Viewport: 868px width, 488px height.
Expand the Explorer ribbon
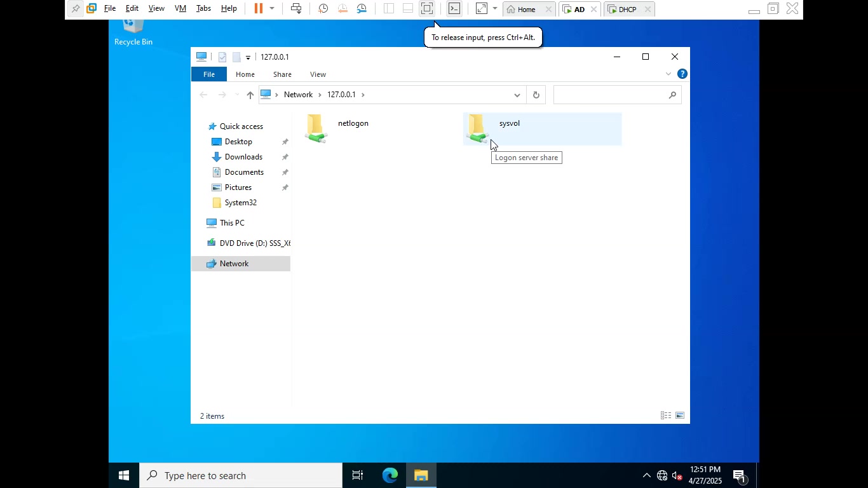point(668,74)
